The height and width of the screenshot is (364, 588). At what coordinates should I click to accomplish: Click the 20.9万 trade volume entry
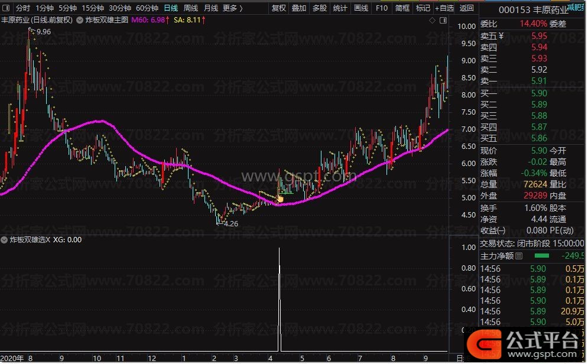pyautogui.click(x=573, y=311)
